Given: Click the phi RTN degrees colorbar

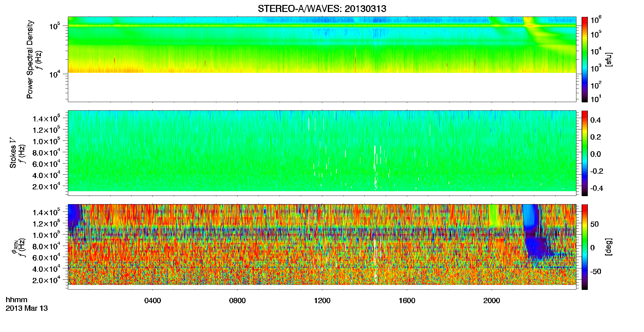Looking at the screenshot, I should point(585,247).
